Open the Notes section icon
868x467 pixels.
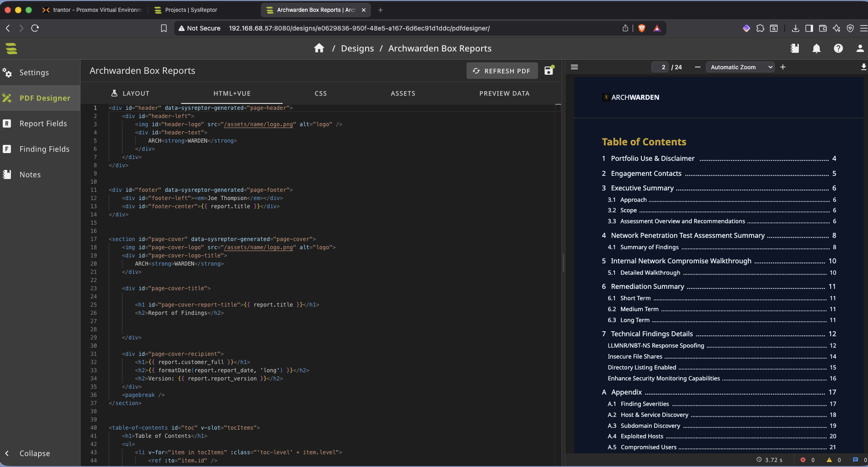coord(7,174)
